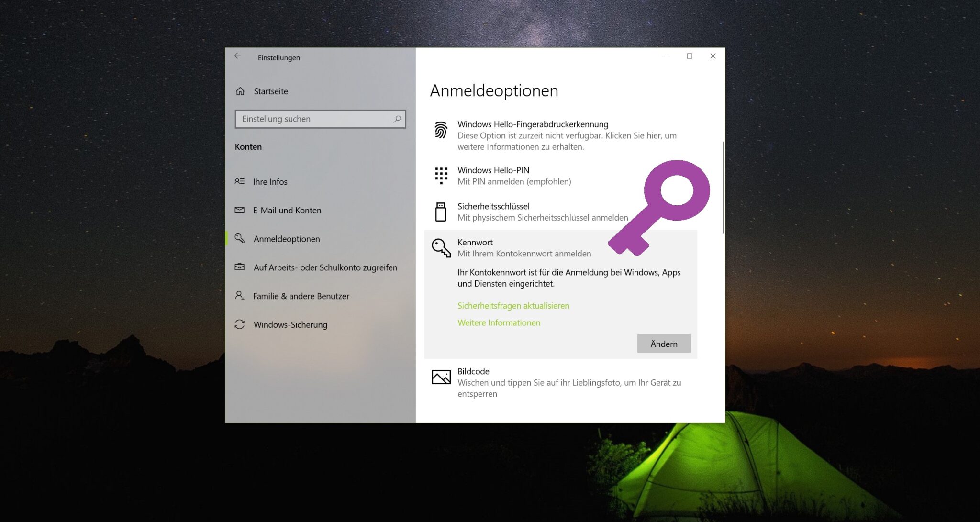Open Familie & andere Benutzer page

coord(301,296)
